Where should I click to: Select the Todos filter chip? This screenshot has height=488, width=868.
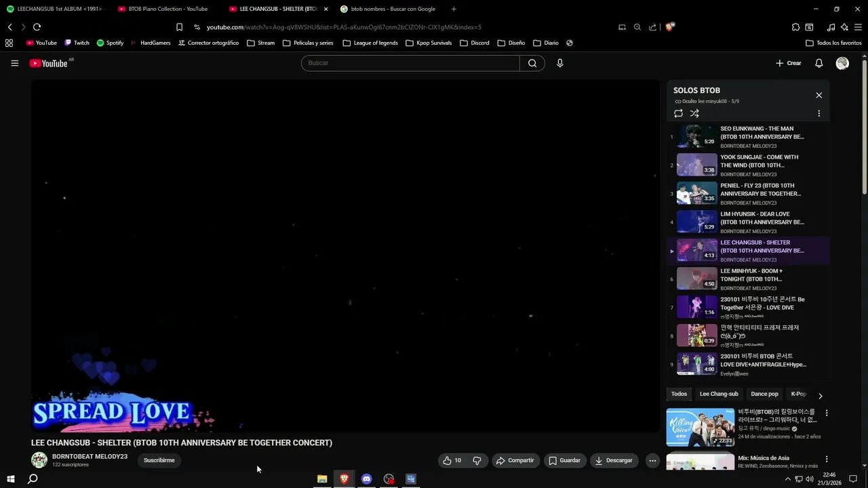(x=679, y=394)
